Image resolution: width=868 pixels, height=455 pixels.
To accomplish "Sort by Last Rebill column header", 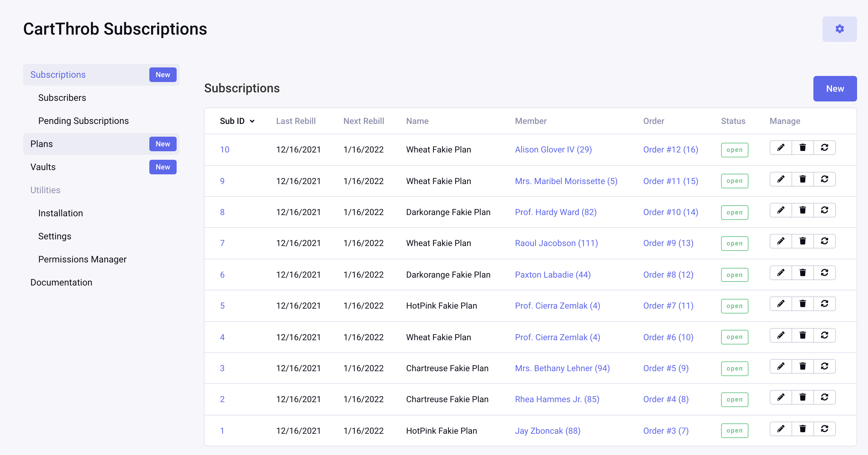I will tap(296, 121).
